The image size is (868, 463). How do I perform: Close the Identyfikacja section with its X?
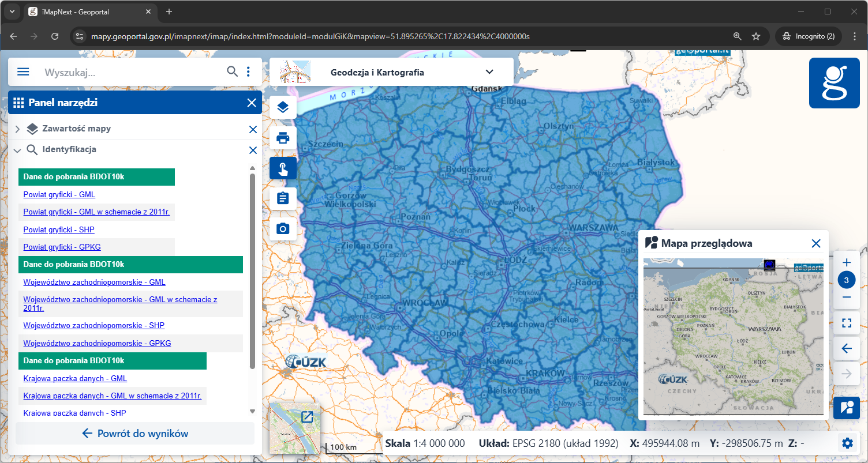click(x=252, y=150)
